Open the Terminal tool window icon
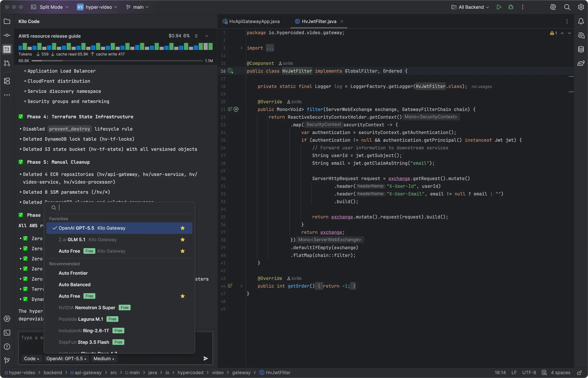 click(x=7, y=333)
